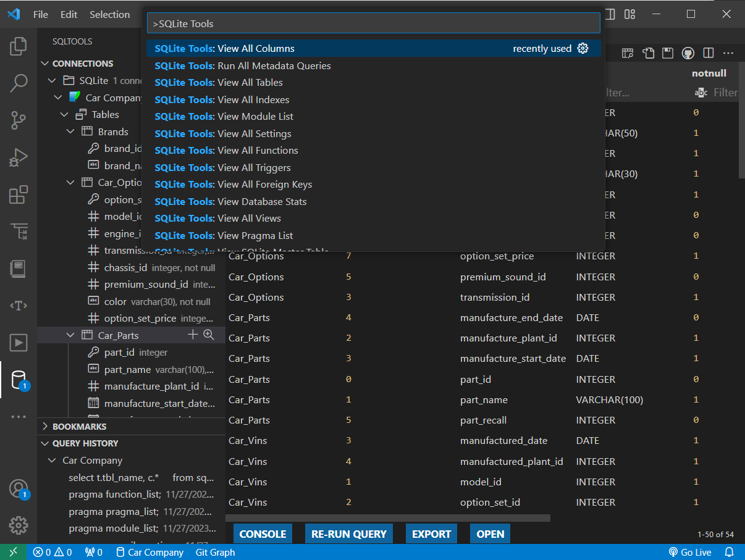
Task: Open the Extensions view
Action: pos(19,194)
